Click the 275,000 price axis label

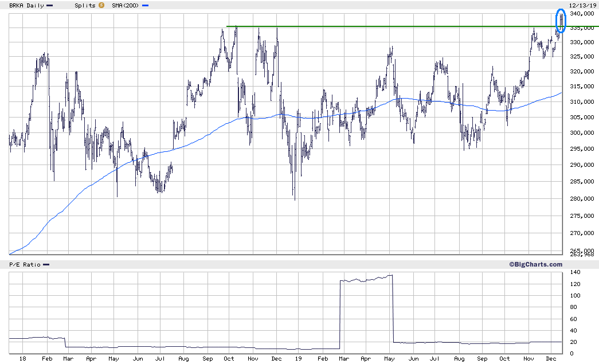click(x=582, y=216)
